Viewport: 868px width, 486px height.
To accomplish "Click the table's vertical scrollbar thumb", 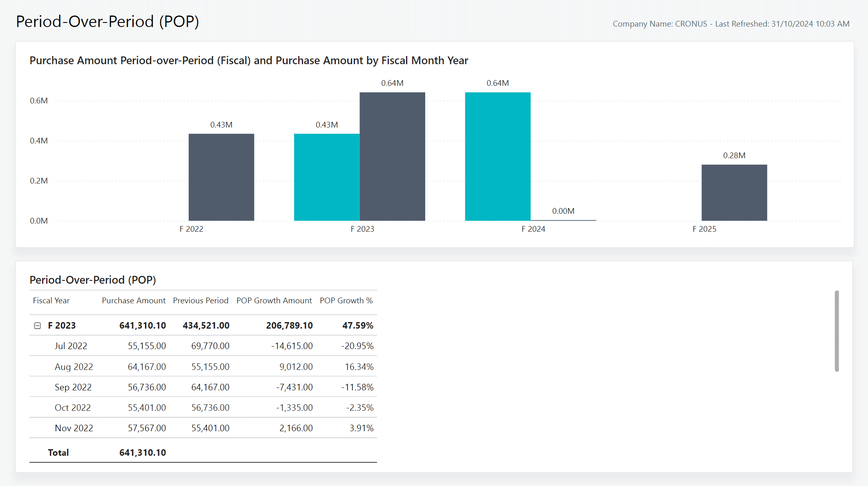I will click(x=837, y=331).
